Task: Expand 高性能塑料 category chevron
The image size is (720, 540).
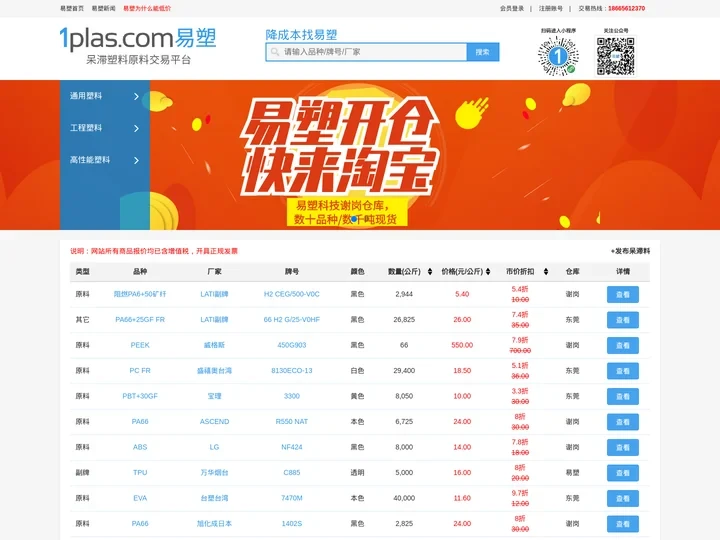Action: click(136, 160)
